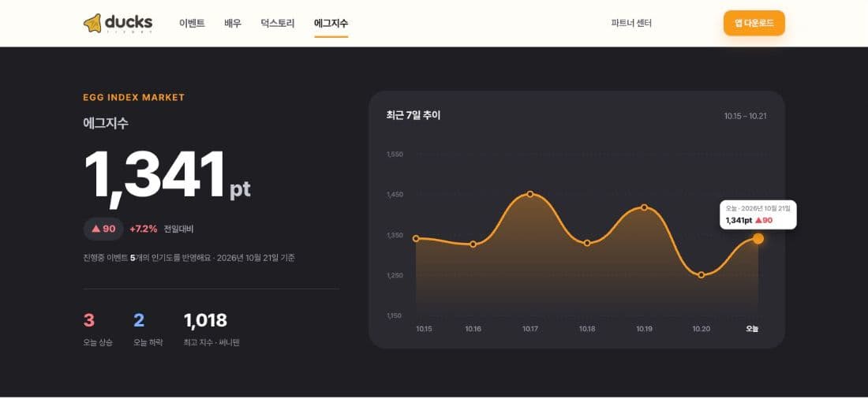Select the 10.18 data point on chart
This screenshot has width=868, height=399.
(x=587, y=243)
